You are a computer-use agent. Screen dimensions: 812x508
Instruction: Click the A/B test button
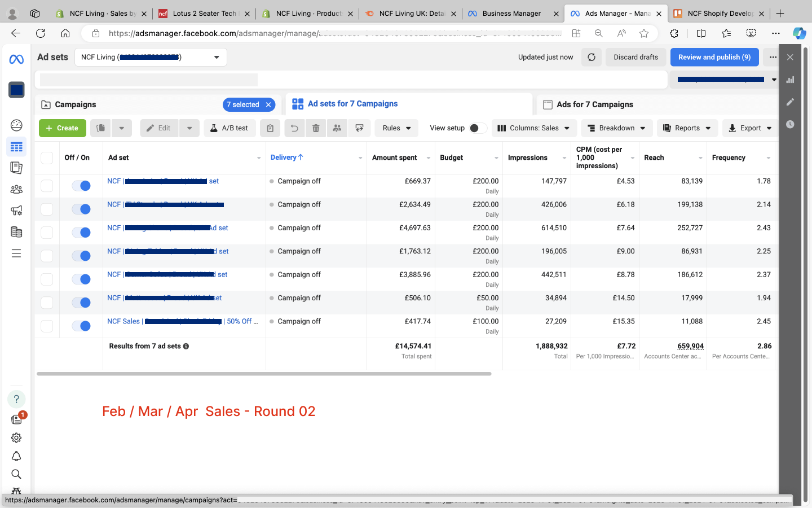[x=229, y=128]
